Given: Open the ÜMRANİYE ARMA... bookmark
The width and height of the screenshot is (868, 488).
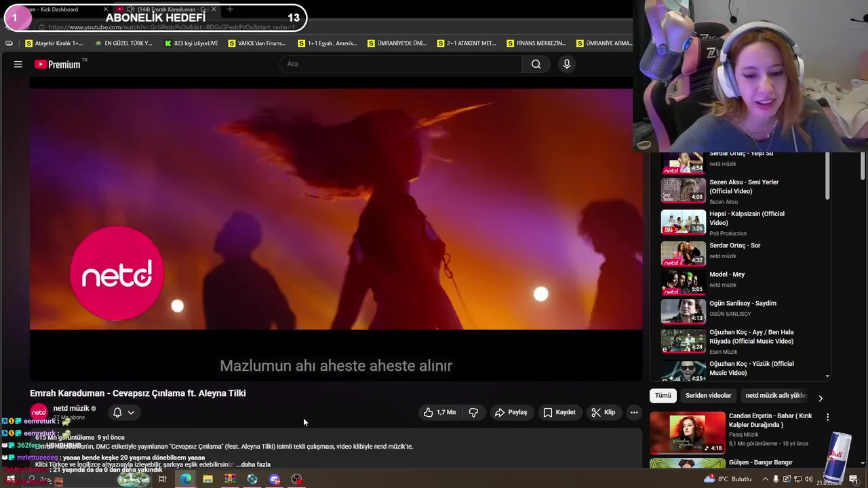Looking at the screenshot, I should [604, 43].
